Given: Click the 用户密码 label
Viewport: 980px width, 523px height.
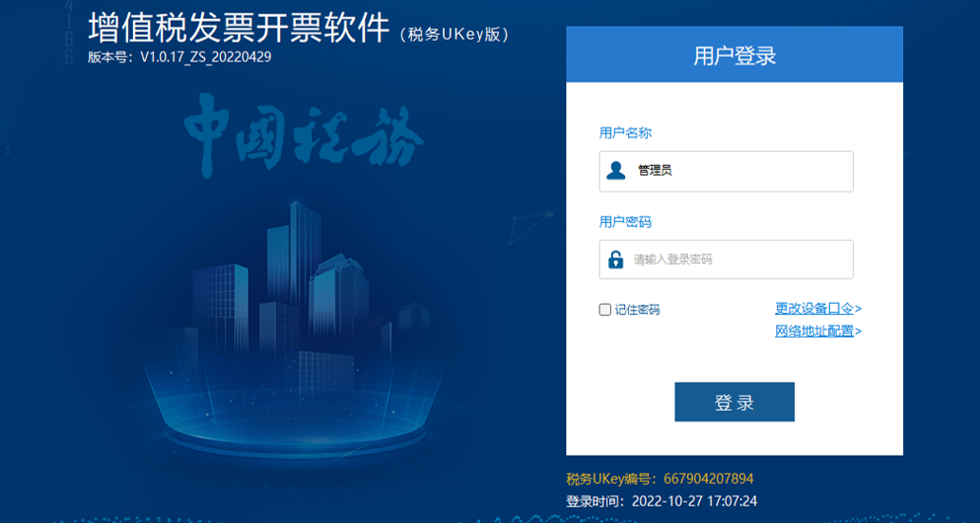Looking at the screenshot, I should (x=625, y=222).
